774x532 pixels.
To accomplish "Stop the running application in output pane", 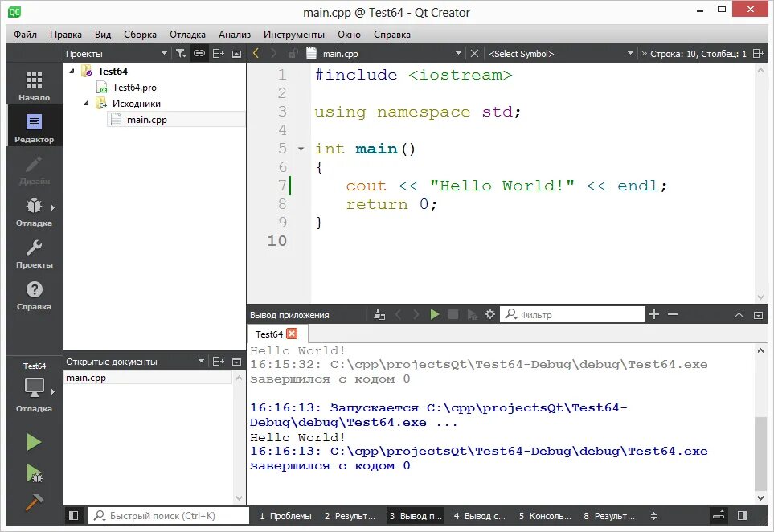I will point(453,314).
